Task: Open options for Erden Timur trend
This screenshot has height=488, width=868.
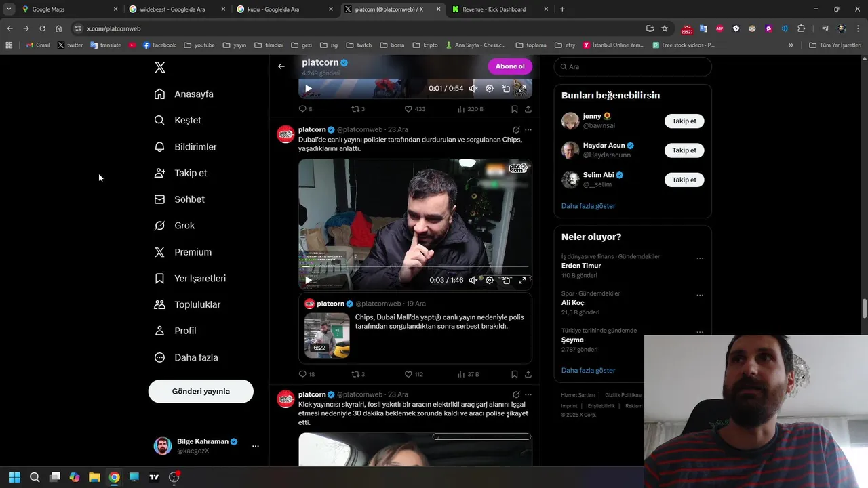Action: (700, 258)
